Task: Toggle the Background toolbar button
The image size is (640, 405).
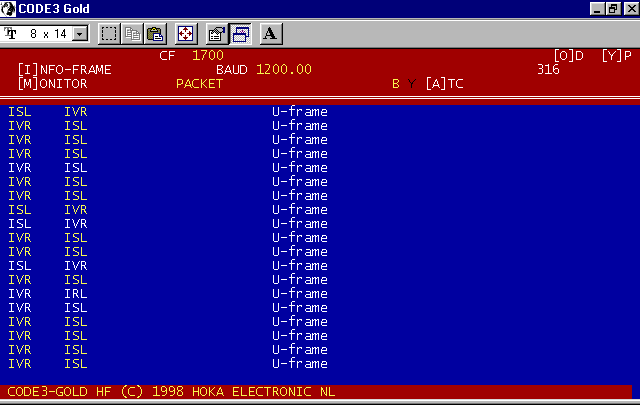Action: [x=240, y=34]
